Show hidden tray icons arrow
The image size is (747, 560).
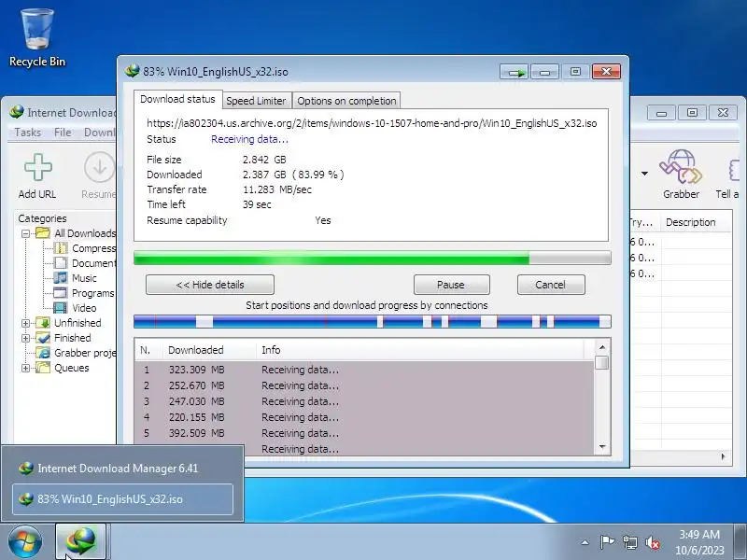pos(585,542)
